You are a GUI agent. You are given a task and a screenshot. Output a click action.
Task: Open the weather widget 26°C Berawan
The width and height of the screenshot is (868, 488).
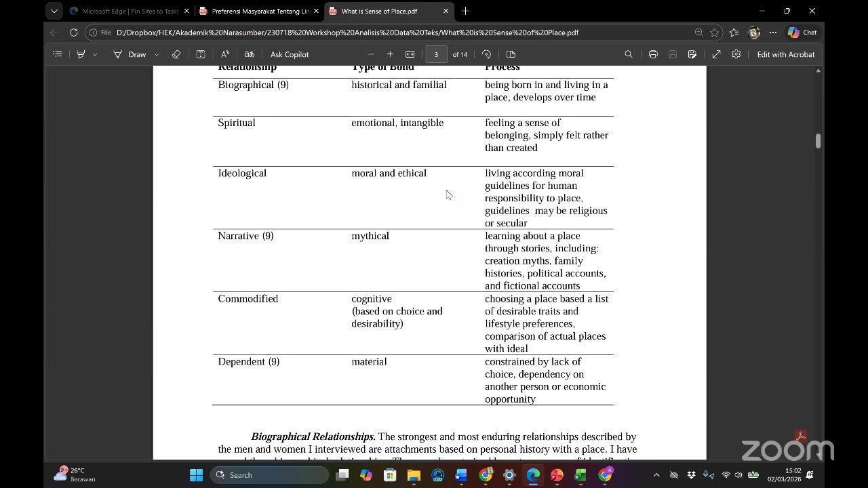point(76,474)
